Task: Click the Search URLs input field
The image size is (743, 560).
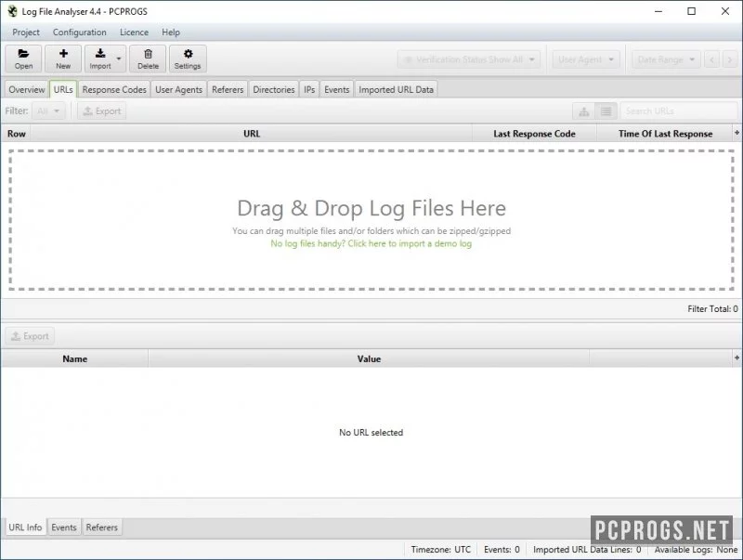Action: point(679,111)
